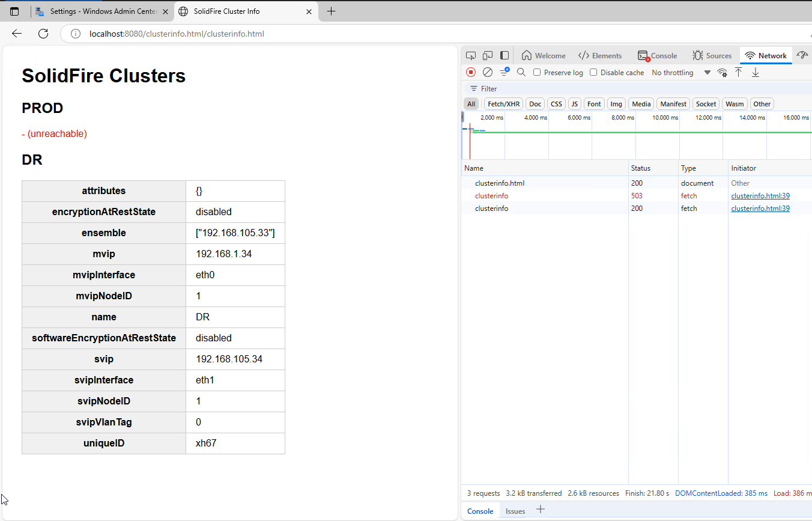
Task: Filter requests by Media type
Action: 641,104
